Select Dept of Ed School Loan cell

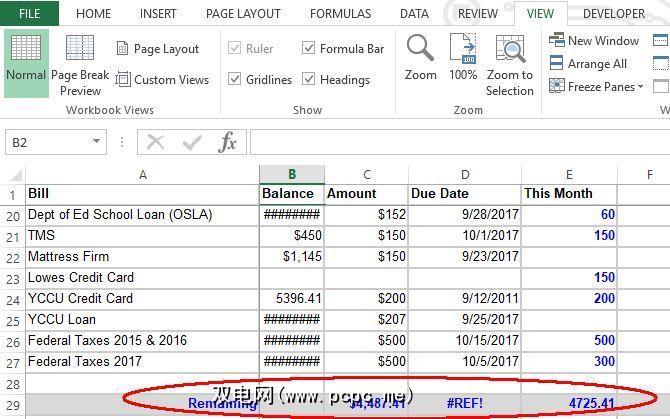point(143,215)
